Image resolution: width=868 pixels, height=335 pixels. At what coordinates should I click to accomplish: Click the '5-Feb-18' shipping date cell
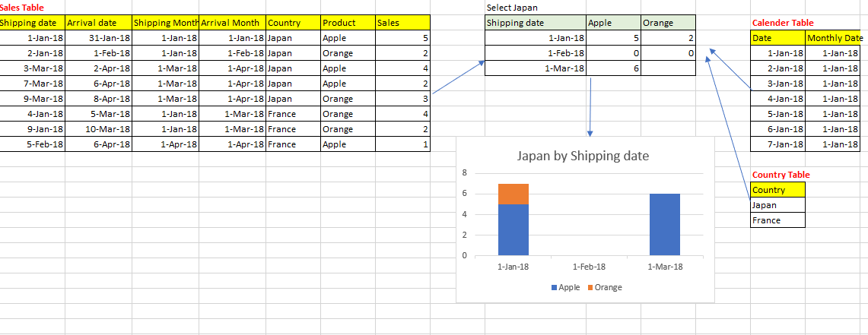(32, 144)
